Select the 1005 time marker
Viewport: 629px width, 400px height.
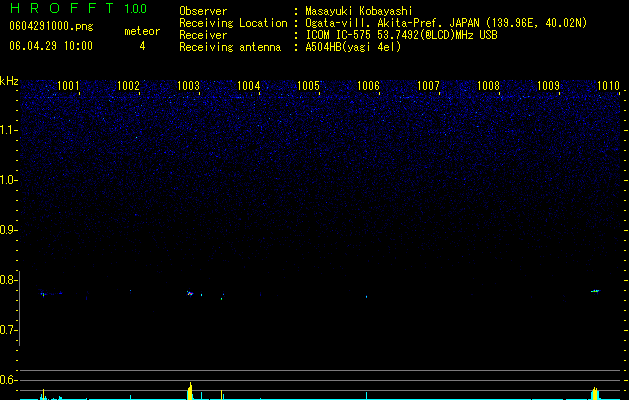tap(308, 86)
